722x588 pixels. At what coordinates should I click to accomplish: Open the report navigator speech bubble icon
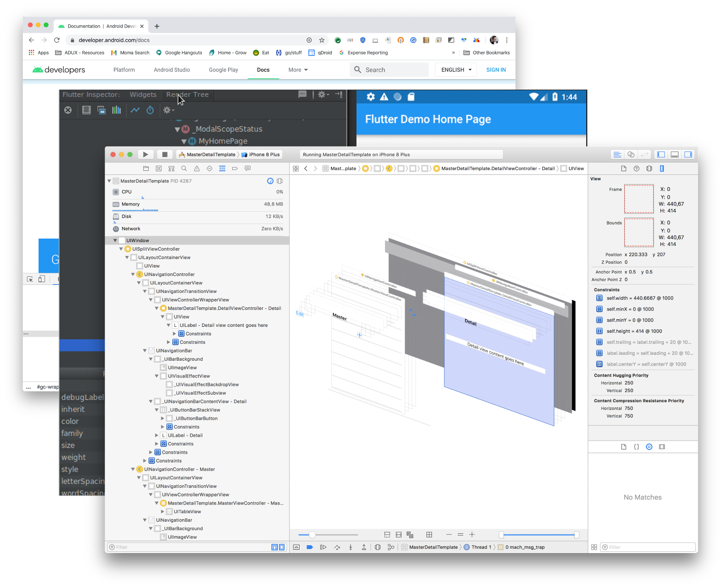coord(248,168)
